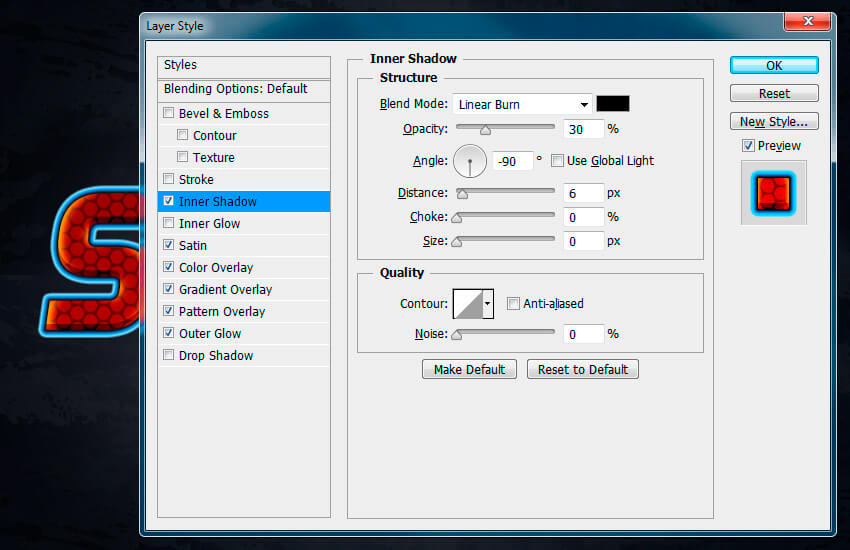Click the Distance value input field
Image resolution: width=850 pixels, height=550 pixels.
coord(584,193)
